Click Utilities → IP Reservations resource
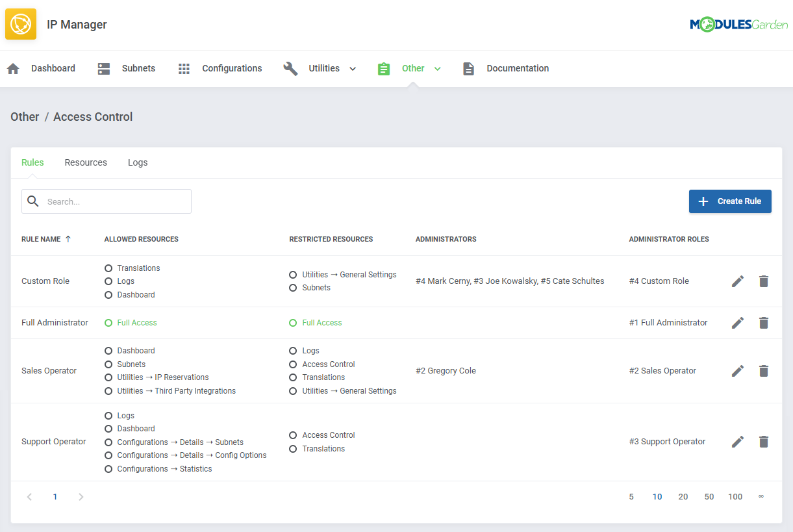 click(x=163, y=377)
